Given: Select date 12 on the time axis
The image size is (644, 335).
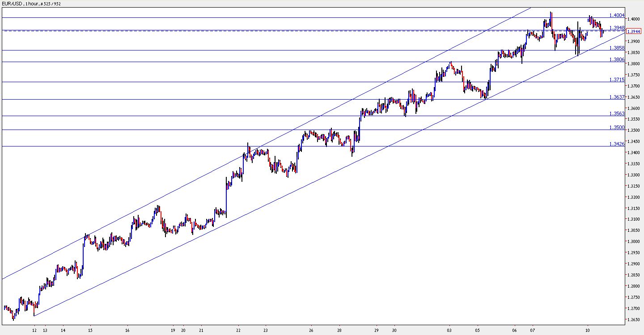Looking at the screenshot, I should click(34, 331).
